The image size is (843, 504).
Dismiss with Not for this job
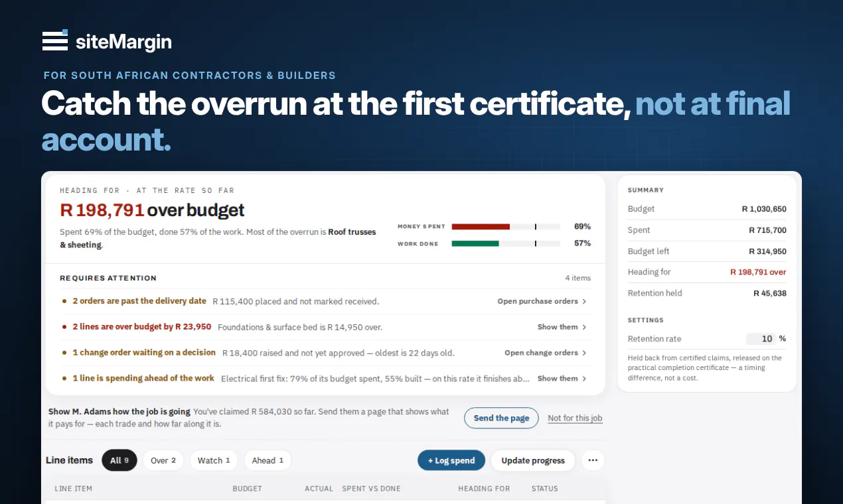pyautogui.click(x=575, y=418)
